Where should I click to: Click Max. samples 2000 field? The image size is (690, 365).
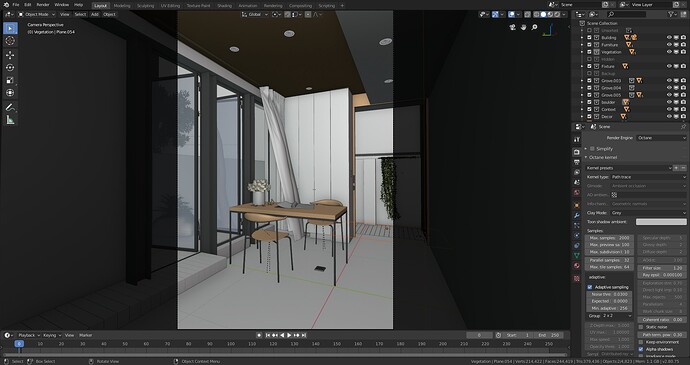click(609, 238)
